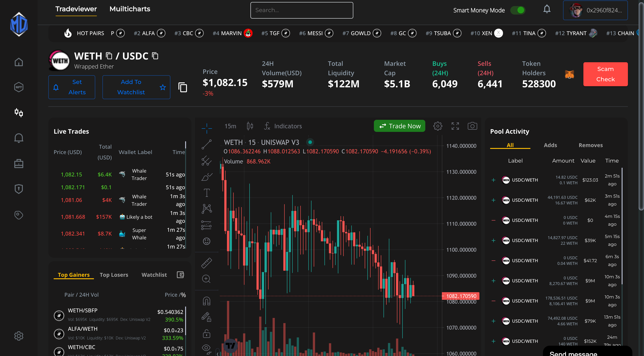
Task: Click the MetaMask fox icon
Action: 569,74
